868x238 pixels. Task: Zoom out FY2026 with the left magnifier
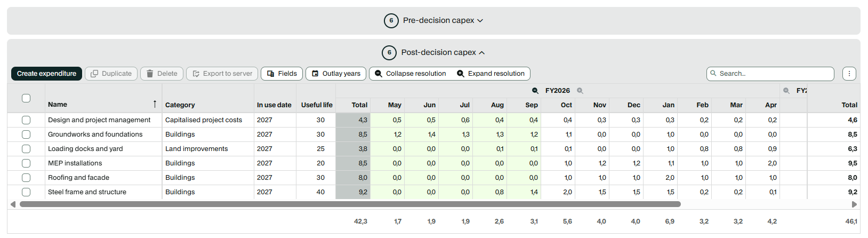[535, 91]
